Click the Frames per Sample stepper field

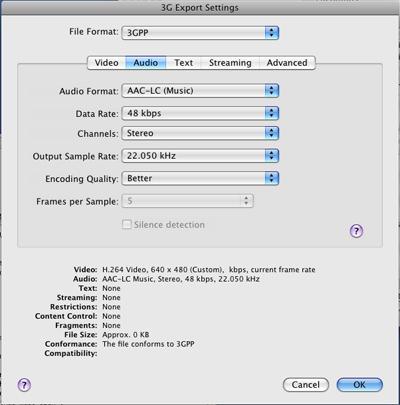click(188, 201)
